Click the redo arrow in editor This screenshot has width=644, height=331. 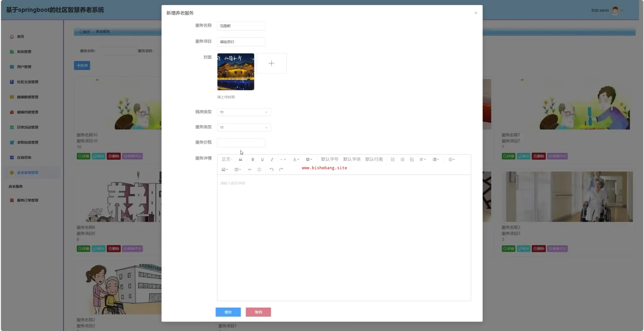pos(281,170)
